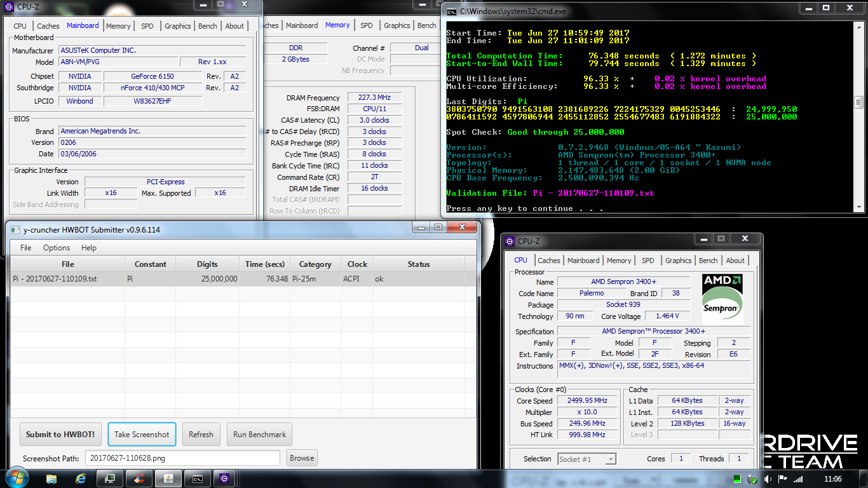
Task: Click the cmd.exe title bar icon
Action: click(451, 11)
